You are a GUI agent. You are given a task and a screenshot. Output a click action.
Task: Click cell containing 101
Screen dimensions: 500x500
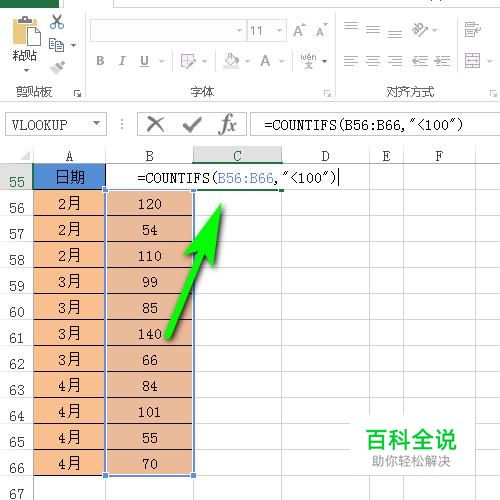coord(149,411)
